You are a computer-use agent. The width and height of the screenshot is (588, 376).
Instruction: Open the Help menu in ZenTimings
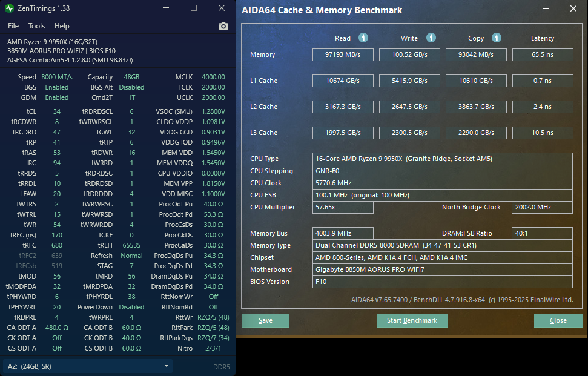point(62,26)
